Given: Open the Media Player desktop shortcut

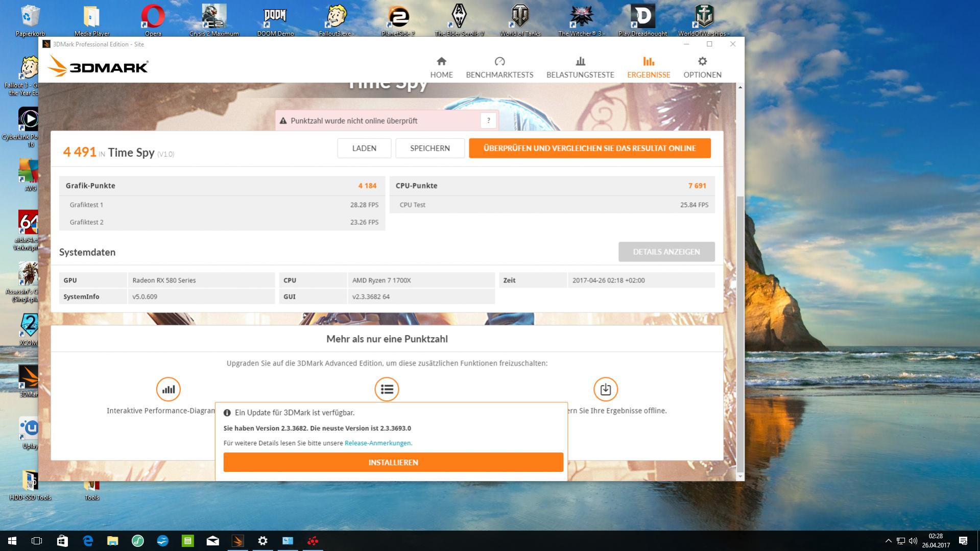Looking at the screenshot, I should [x=92, y=19].
